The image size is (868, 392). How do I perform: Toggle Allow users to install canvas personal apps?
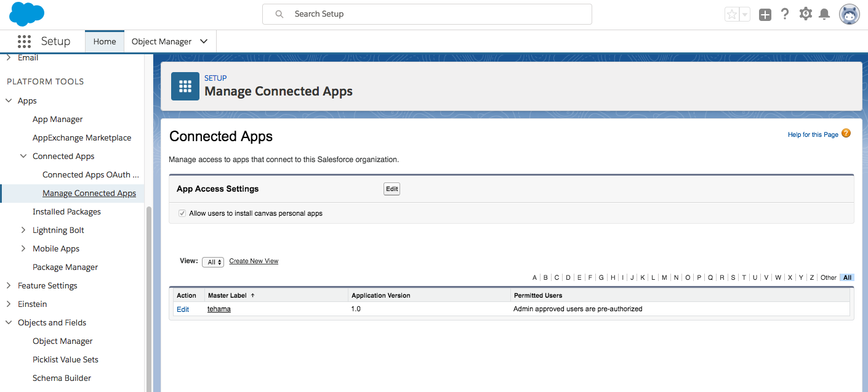[182, 213]
